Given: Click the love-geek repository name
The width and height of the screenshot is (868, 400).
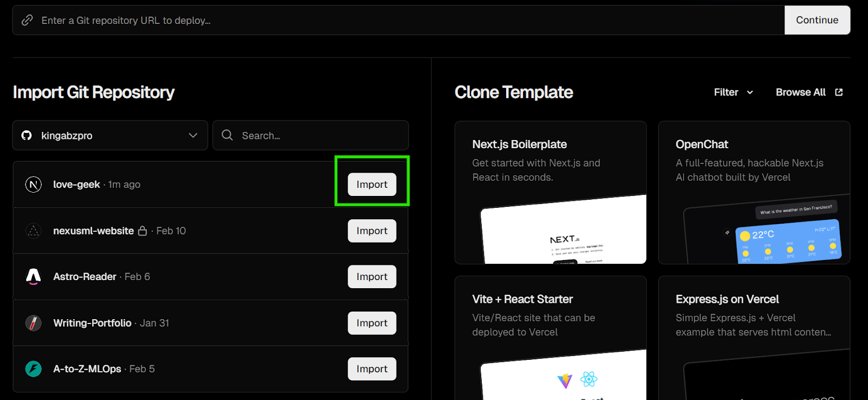Looking at the screenshot, I should [76, 185].
